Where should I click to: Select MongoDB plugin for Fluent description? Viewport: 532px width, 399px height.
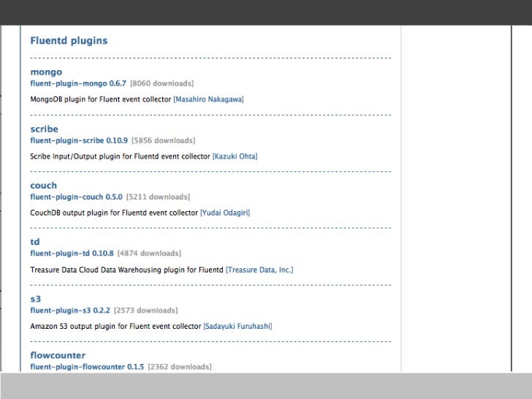101,99
